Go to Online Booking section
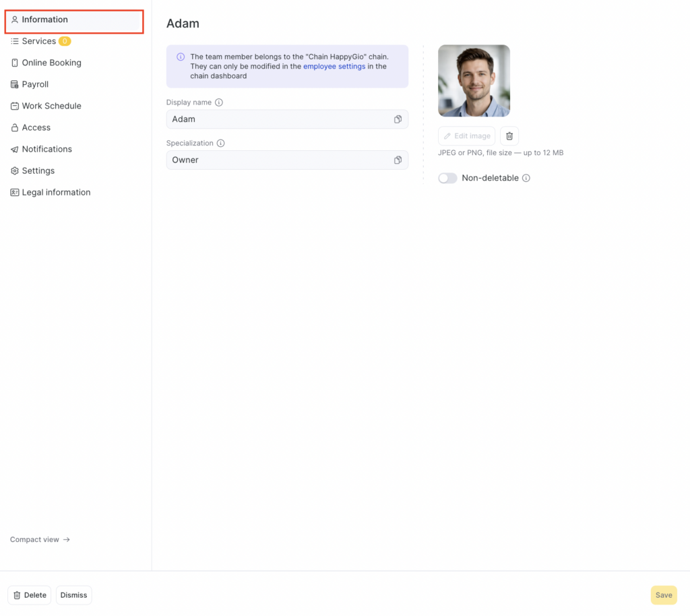Viewport: 690px width, 616px height. point(51,63)
